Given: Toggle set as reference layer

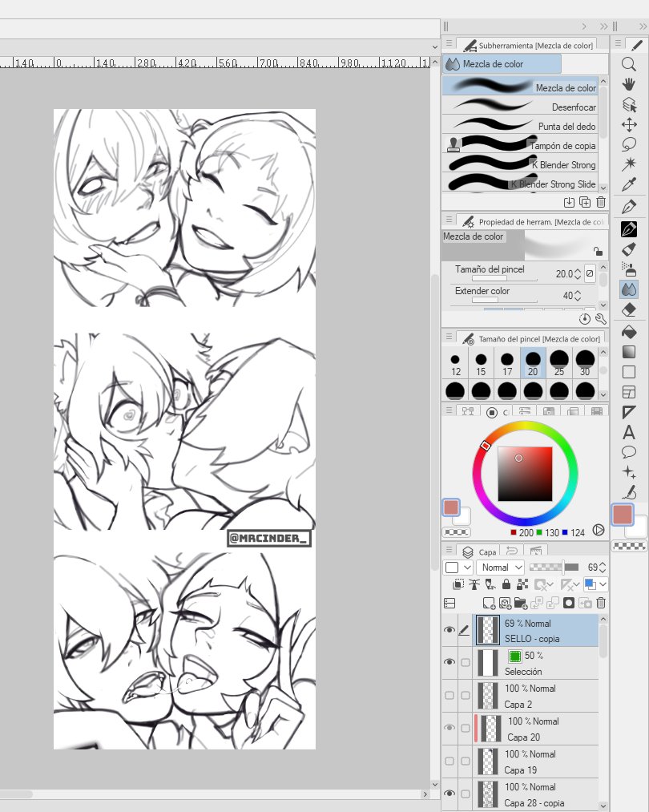Looking at the screenshot, I should [x=474, y=584].
